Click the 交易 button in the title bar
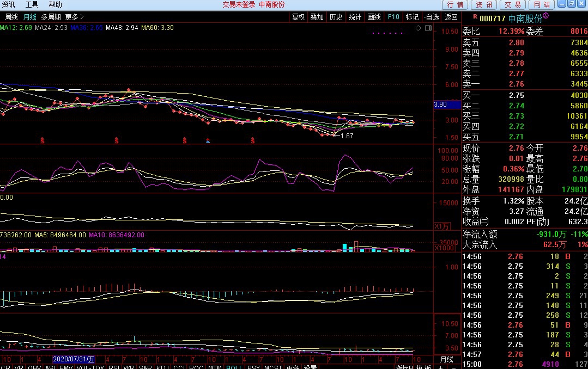The width and height of the screenshot is (588, 369). pos(513,4)
